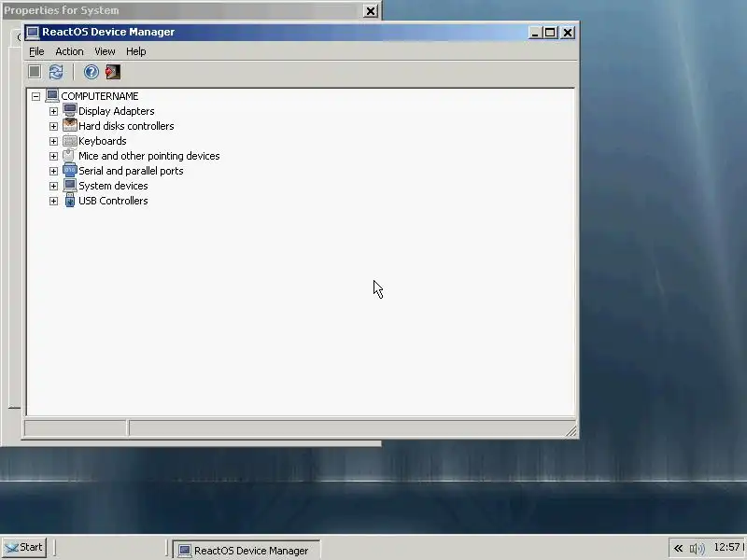Expand the USB Controllers node
This screenshot has height=560, width=747.
[x=53, y=201]
